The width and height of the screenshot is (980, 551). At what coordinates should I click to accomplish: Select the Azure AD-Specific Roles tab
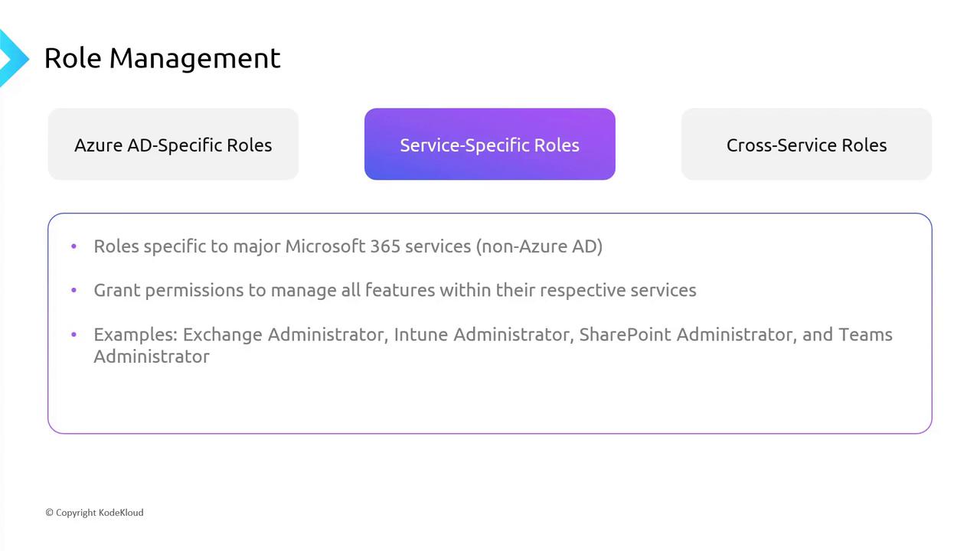[x=173, y=145]
